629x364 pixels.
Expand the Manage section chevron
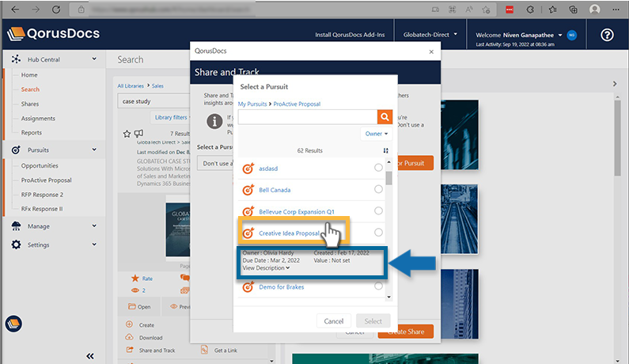tap(94, 226)
